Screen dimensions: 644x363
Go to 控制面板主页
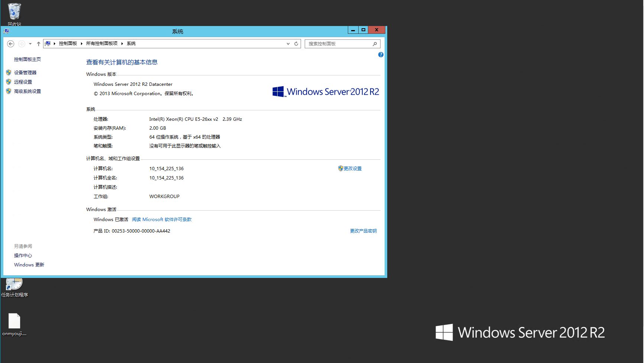[27, 59]
